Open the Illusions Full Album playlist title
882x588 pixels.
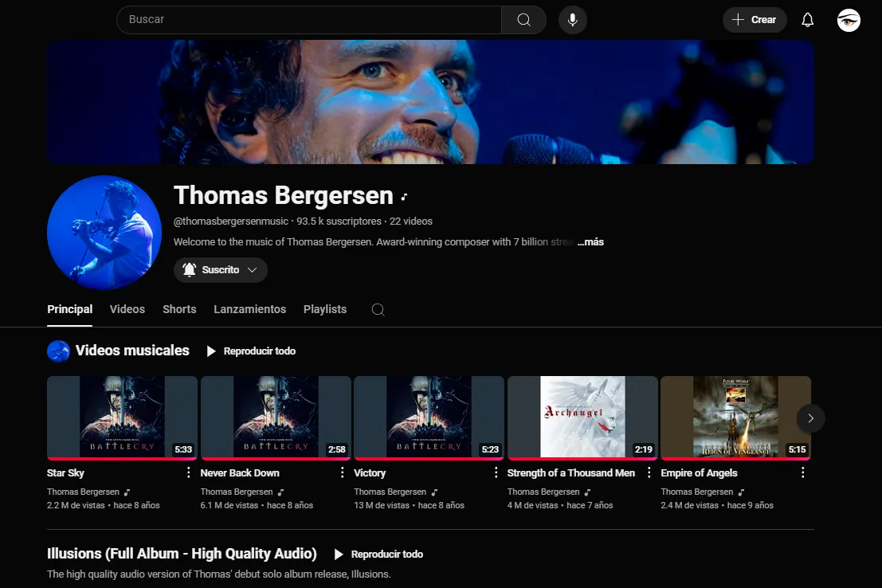[182, 554]
